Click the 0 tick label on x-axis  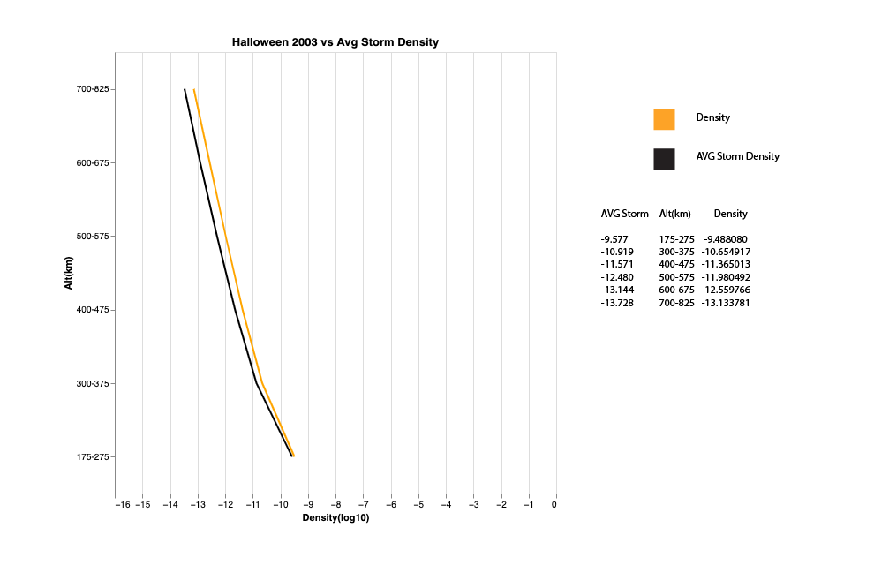(554, 504)
